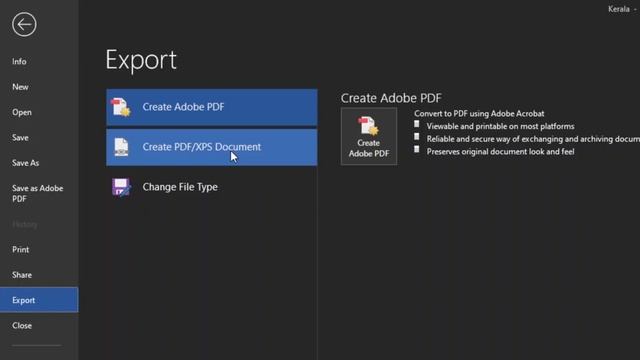
Task: Click the 'Reliable and secure way of exchanging' text
Action: click(533, 139)
